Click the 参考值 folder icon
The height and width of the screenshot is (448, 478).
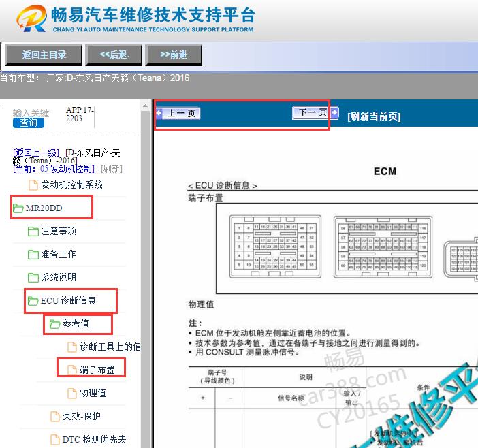click(55, 324)
